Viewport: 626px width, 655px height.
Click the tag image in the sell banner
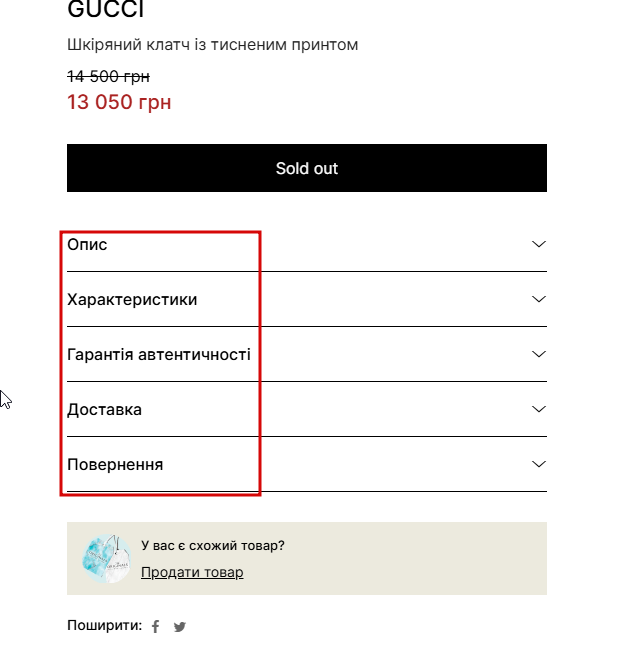[106, 559]
